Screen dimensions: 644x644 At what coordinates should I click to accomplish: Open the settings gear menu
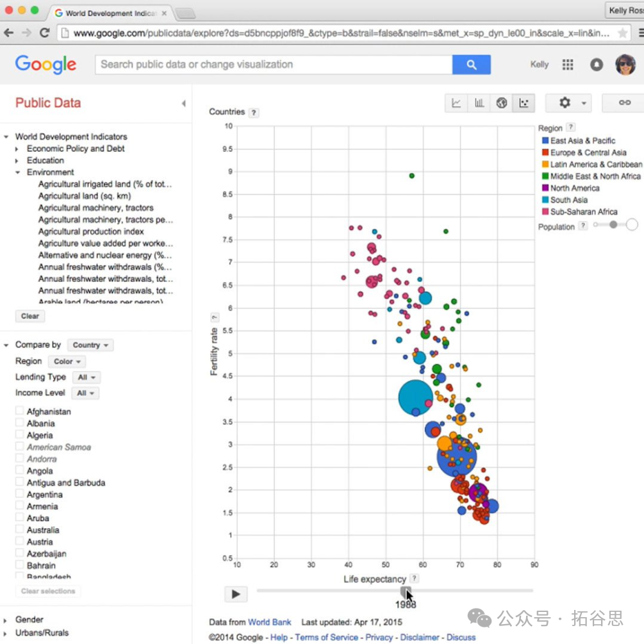pos(568,103)
